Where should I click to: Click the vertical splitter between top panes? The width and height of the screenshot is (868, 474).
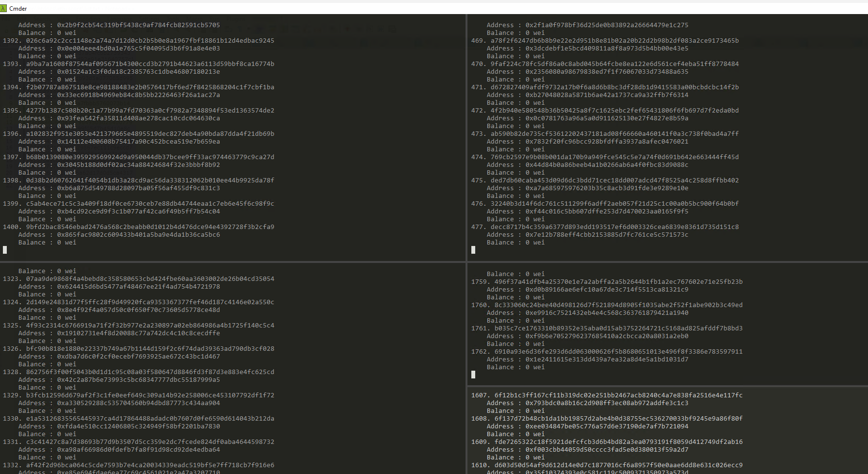(466, 136)
